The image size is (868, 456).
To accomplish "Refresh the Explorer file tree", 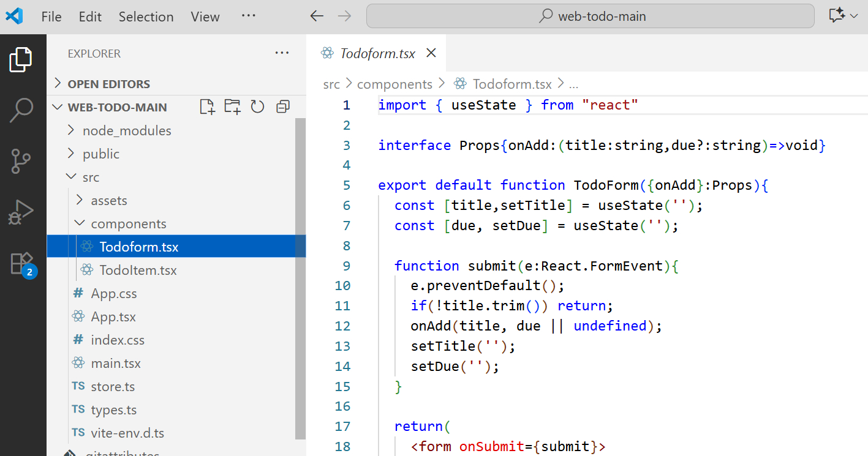I will point(257,107).
